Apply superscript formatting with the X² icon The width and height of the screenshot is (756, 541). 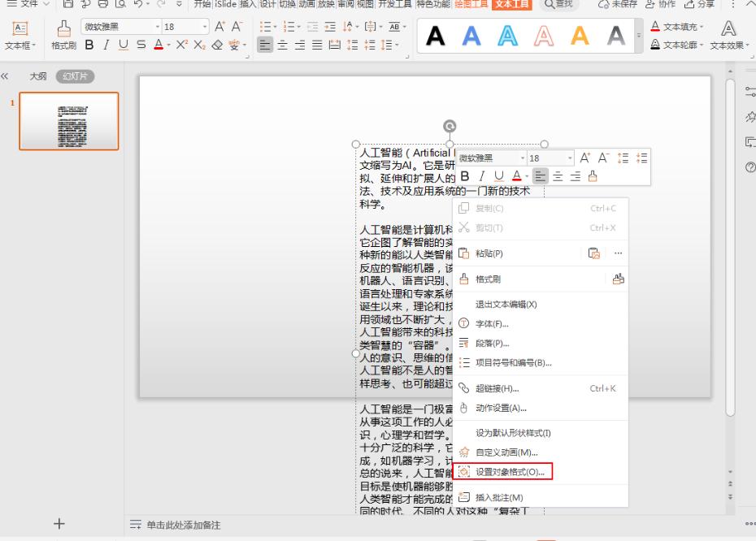[x=180, y=45]
